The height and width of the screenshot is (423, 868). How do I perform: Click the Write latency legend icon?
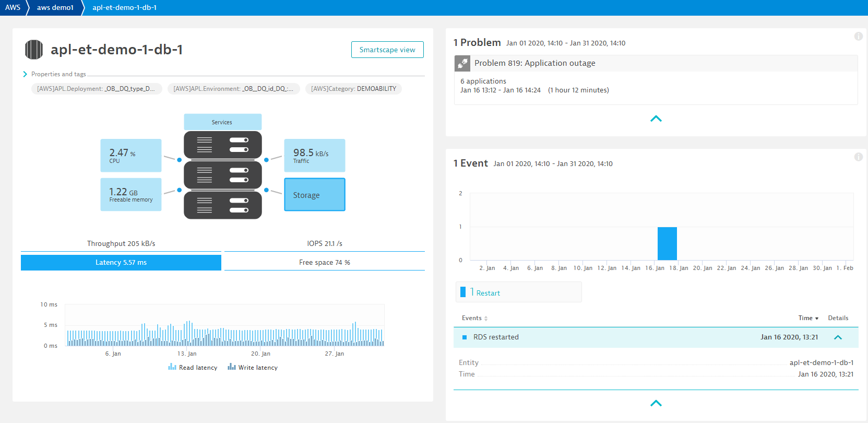[232, 367]
